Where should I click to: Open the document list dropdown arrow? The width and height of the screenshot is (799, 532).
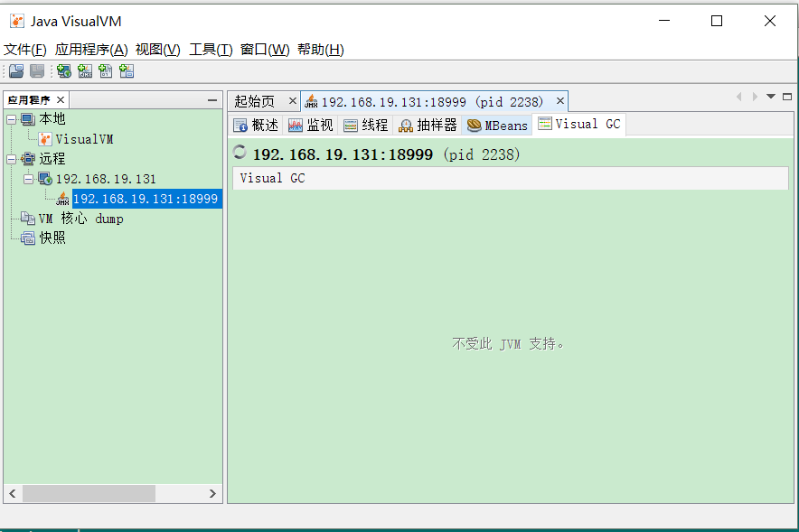click(x=771, y=97)
